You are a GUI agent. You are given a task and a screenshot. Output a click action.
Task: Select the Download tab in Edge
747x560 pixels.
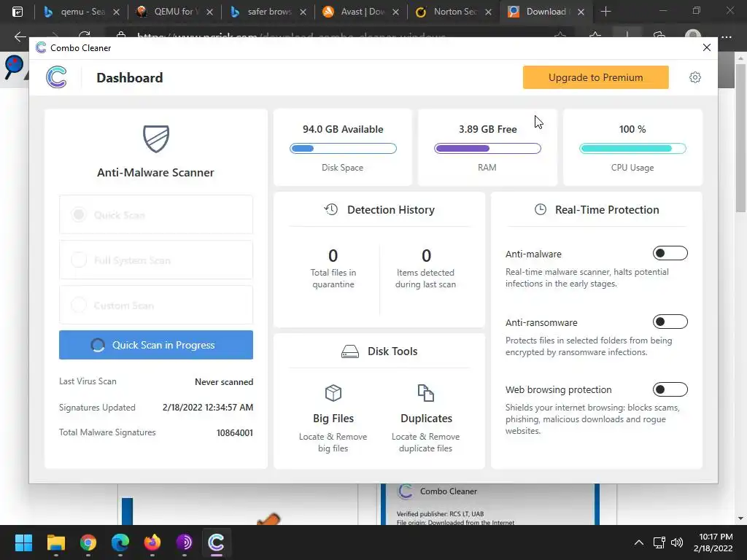click(546, 12)
